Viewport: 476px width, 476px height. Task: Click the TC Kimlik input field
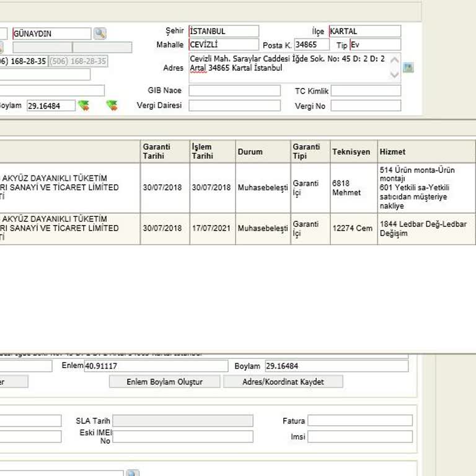[x=366, y=91]
